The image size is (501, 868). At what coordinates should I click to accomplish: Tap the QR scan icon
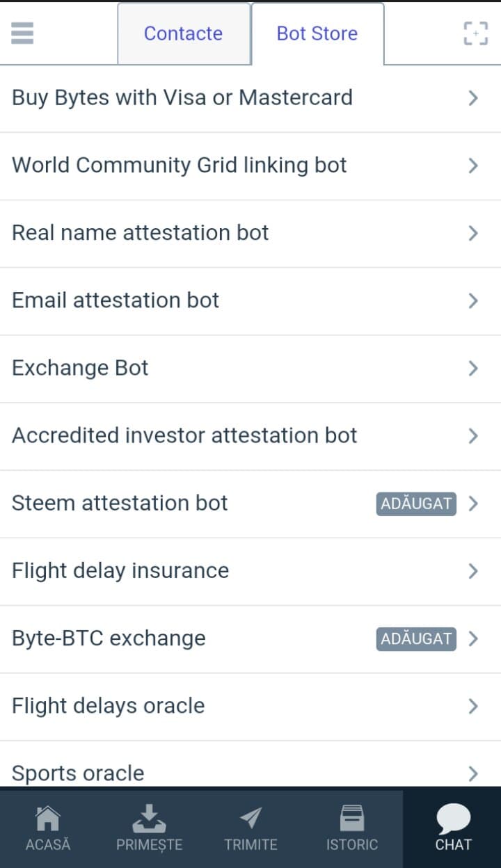475,33
